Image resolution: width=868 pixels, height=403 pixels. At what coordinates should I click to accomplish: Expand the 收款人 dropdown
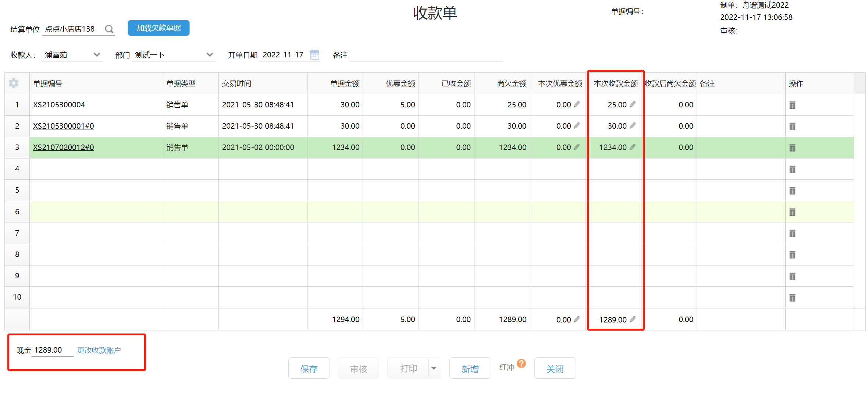pos(97,55)
